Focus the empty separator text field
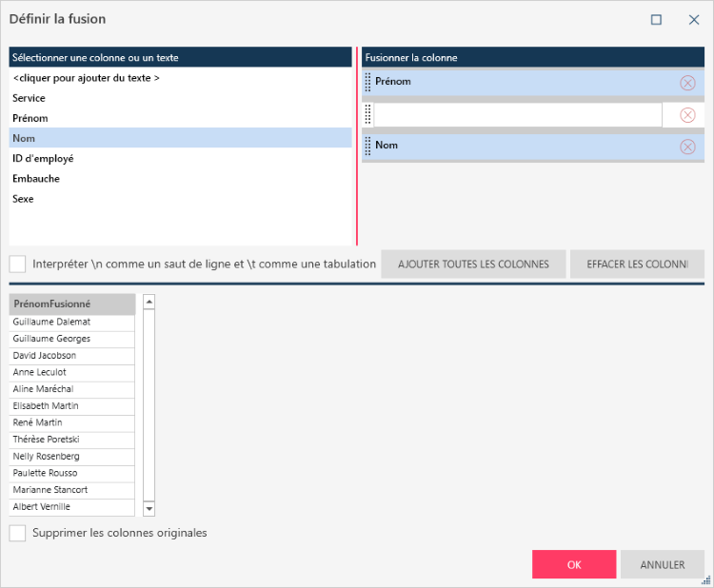Viewport: 714px width, 588px height. tap(517, 115)
